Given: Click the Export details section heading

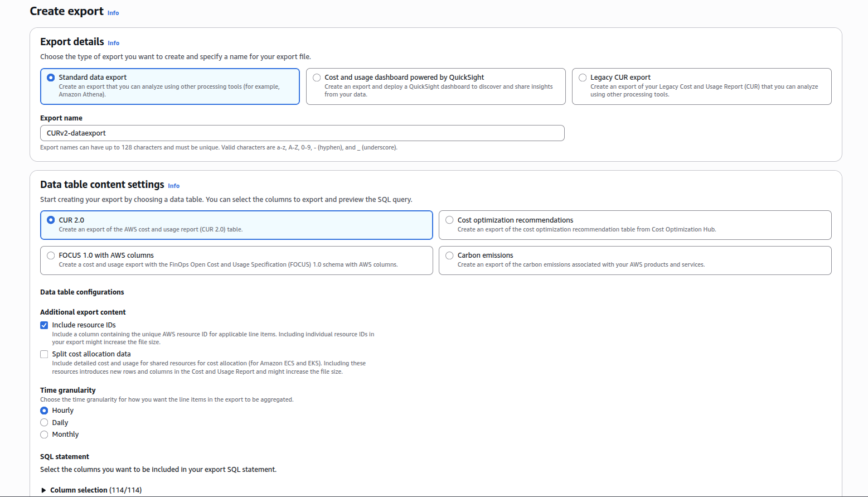Looking at the screenshot, I should coord(71,41).
